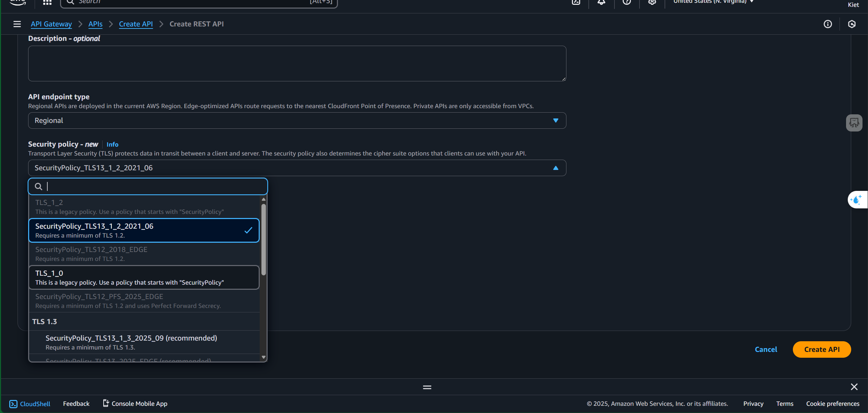The height and width of the screenshot is (413, 868).
Task: Click the side feedback widget icon
Action: 854,123
